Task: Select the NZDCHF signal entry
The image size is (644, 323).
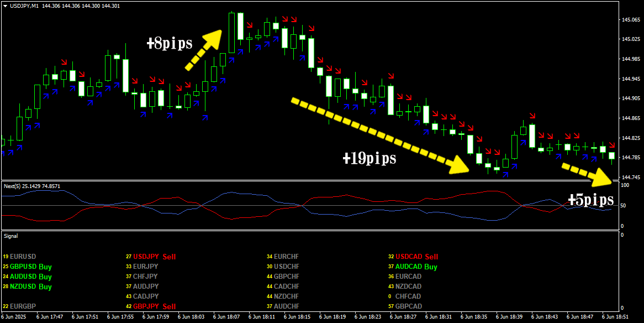Action: click(x=283, y=296)
